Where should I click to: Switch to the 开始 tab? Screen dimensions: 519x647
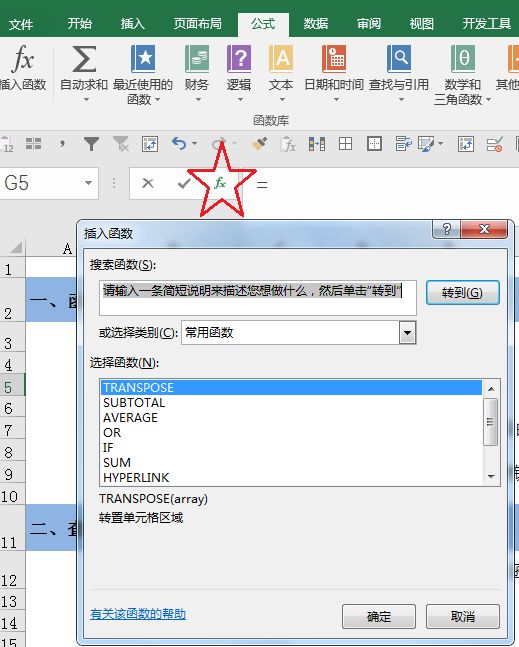point(80,24)
